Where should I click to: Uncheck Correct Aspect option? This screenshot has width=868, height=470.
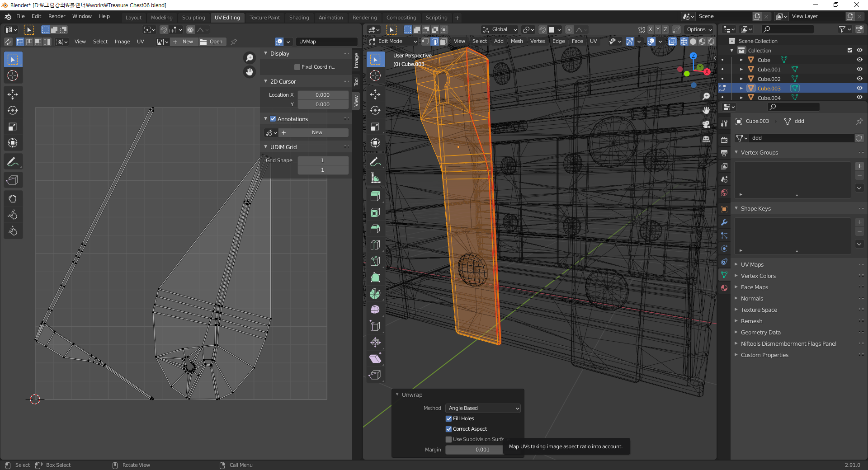[x=448, y=429]
